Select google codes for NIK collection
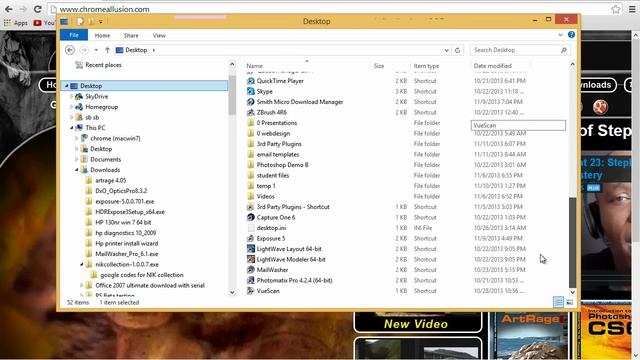Screen dimensions: 640x360 (142, 275)
